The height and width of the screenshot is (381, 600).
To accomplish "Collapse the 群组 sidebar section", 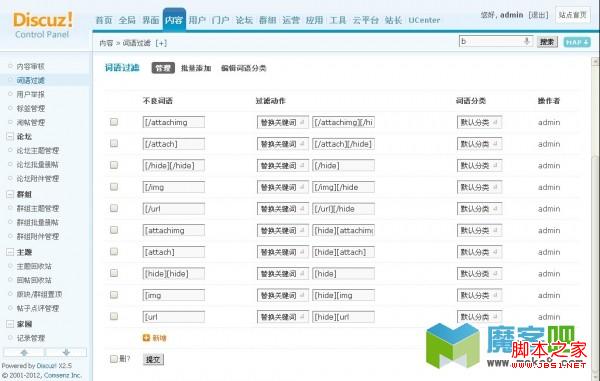I will coord(10,194).
